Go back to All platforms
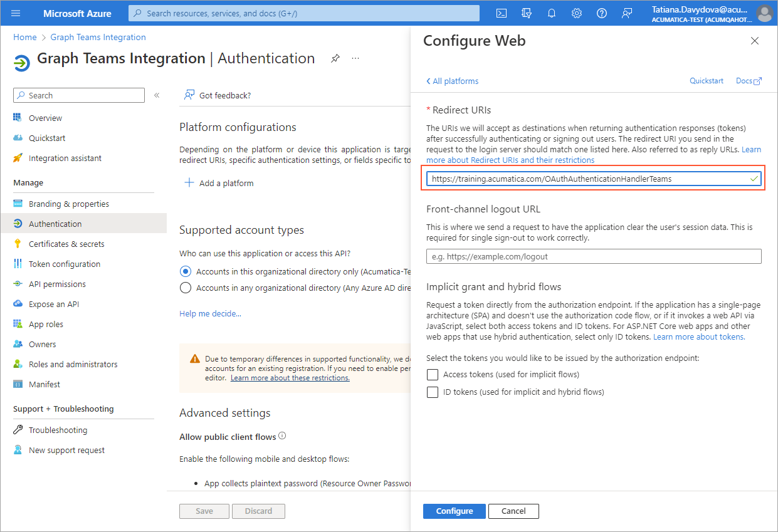The height and width of the screenshot is (532, 778). pos(452,81)
